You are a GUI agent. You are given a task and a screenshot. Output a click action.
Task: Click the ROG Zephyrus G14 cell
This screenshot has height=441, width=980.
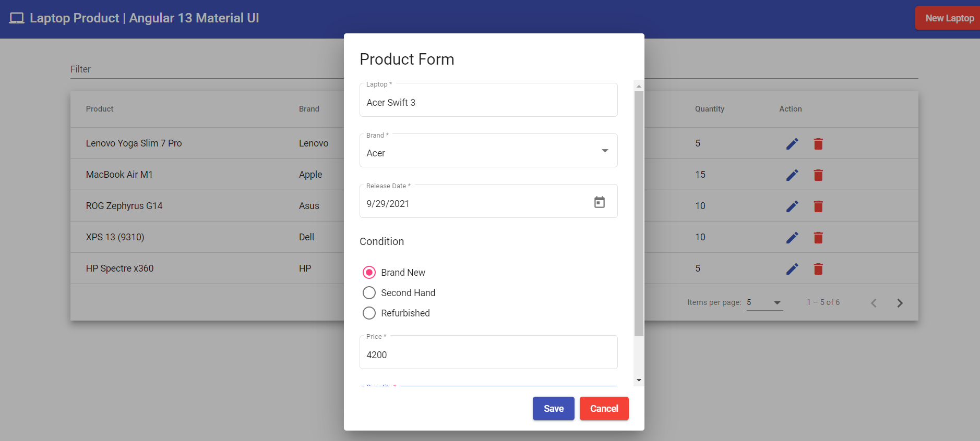pyautogui.click(x=124, y=206)
